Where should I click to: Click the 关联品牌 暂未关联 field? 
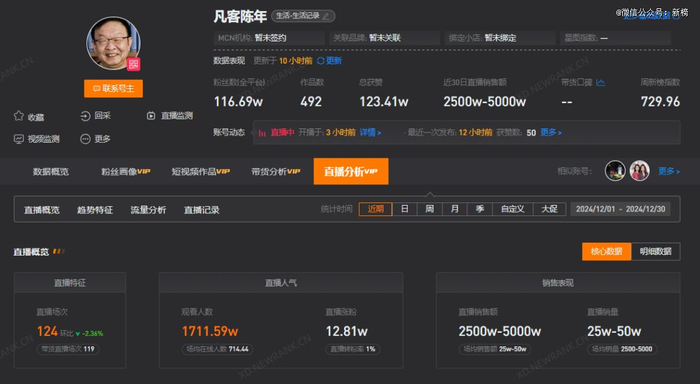[385, 38]
